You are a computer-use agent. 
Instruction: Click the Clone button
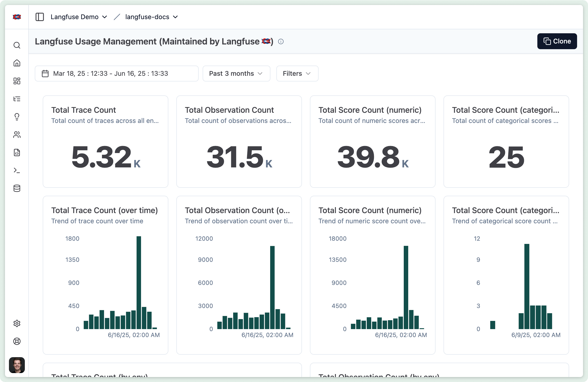click(557, 41)
